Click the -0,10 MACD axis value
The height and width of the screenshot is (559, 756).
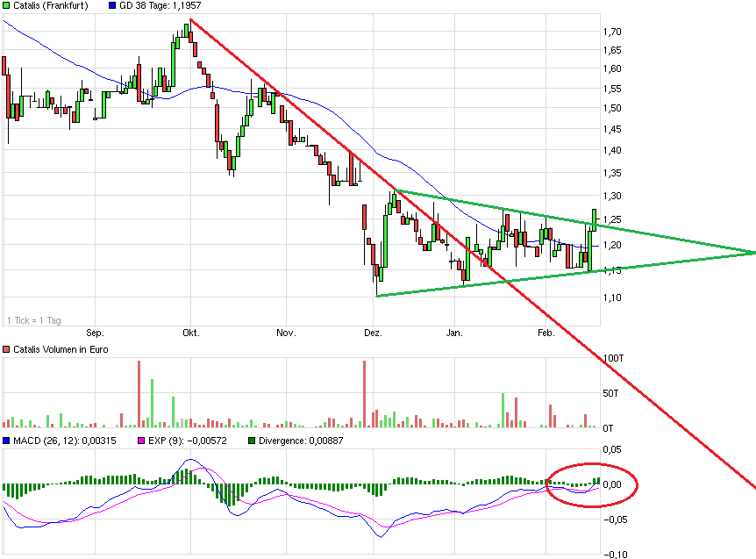point(614,555)
